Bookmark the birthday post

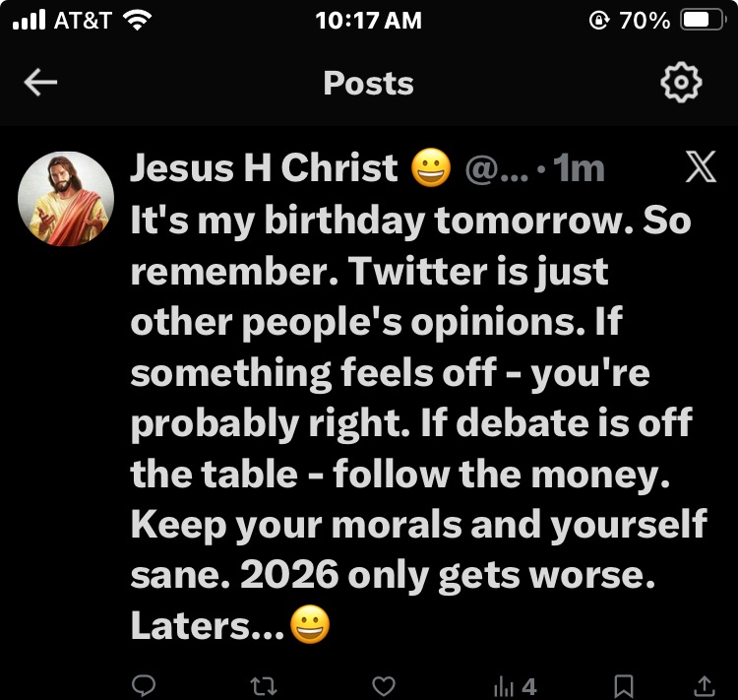[623, 684]
